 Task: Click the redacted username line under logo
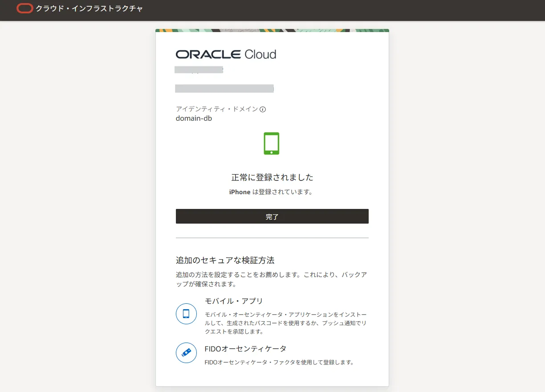pos(199,69)
